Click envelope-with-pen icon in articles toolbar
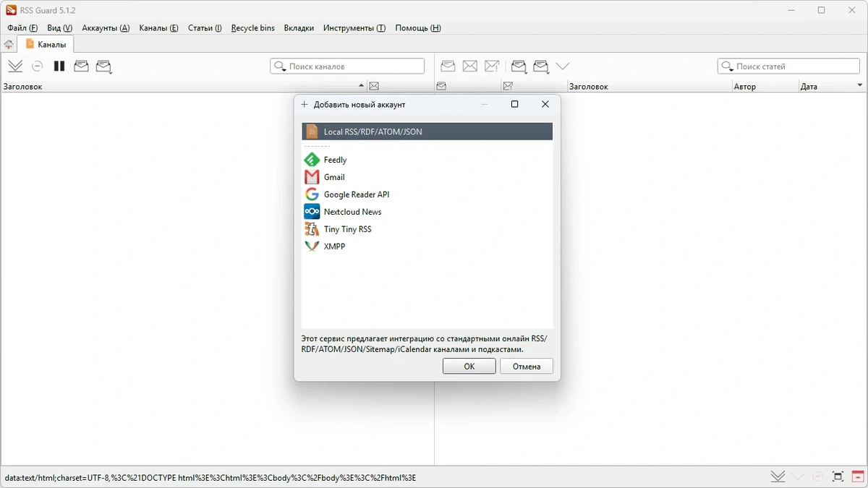 click(493, 66)
